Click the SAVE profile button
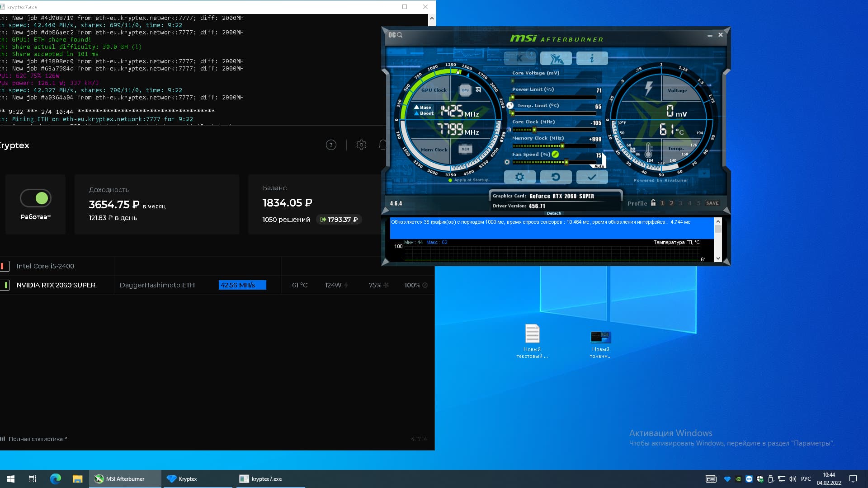This screenshot has width=868, height=488. [712, 203]
